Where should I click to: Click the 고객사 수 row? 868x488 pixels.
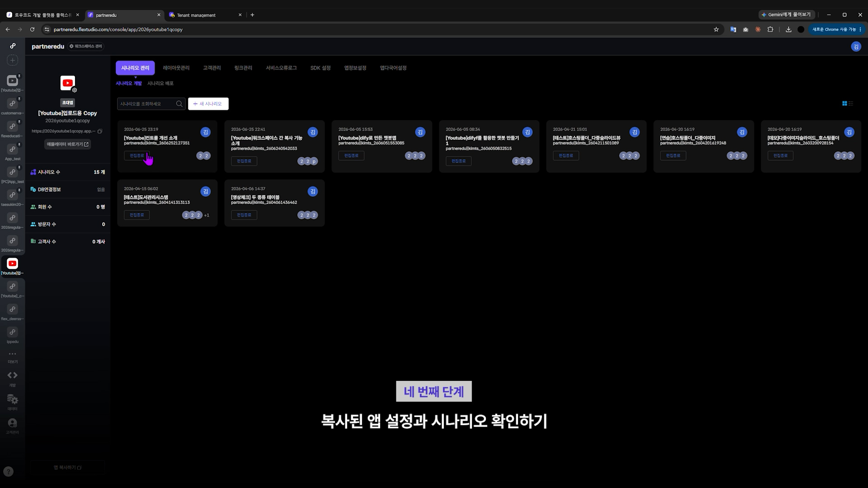[68, 242]
